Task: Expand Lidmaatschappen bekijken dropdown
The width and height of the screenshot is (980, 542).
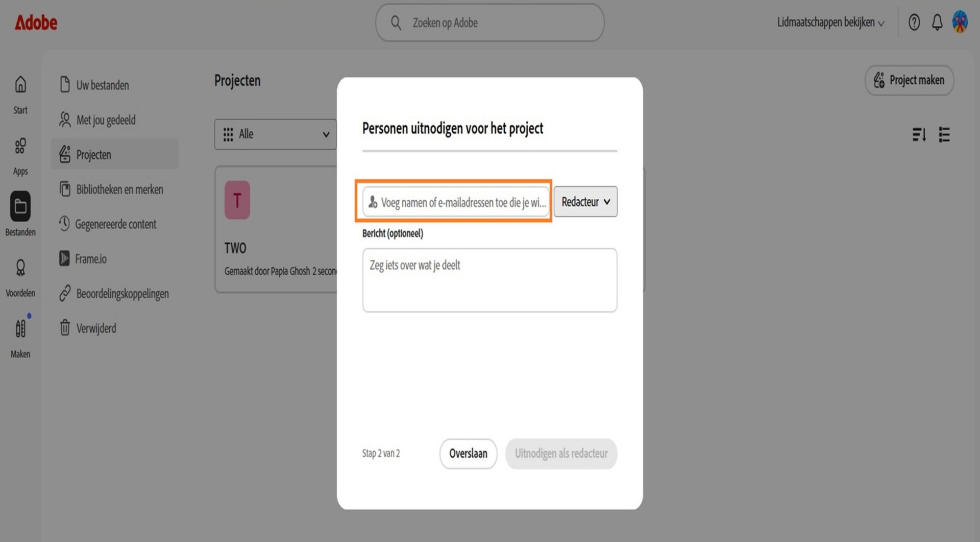Action: click(830, 22)
